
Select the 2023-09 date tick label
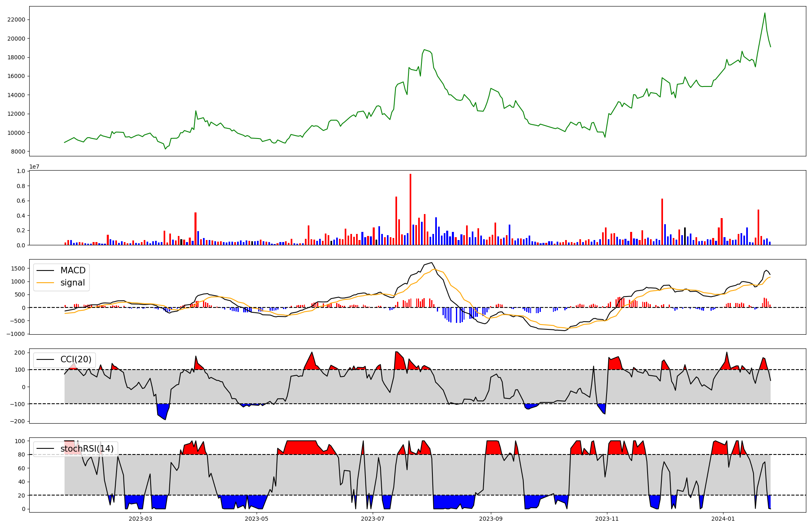coord(491,519)
